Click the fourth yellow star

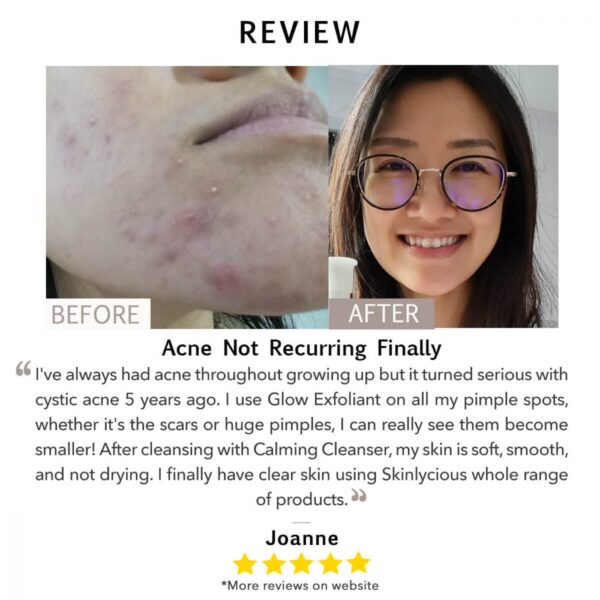coord(330,564)
